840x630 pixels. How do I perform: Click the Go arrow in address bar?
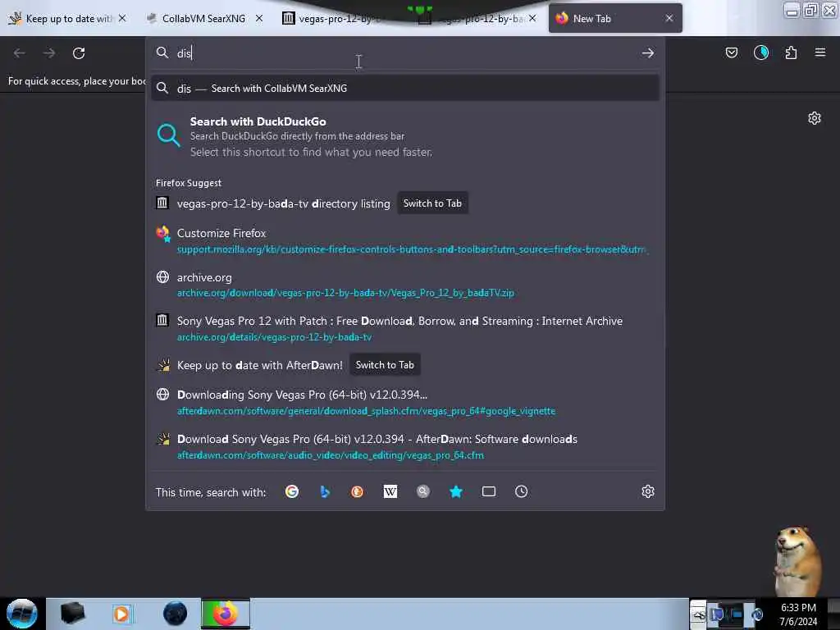(648, 53)
